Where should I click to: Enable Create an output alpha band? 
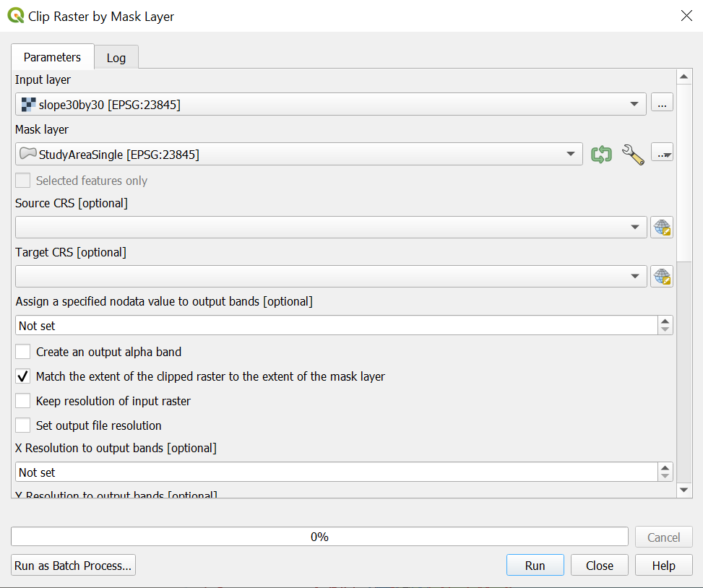tap(23, 352)
